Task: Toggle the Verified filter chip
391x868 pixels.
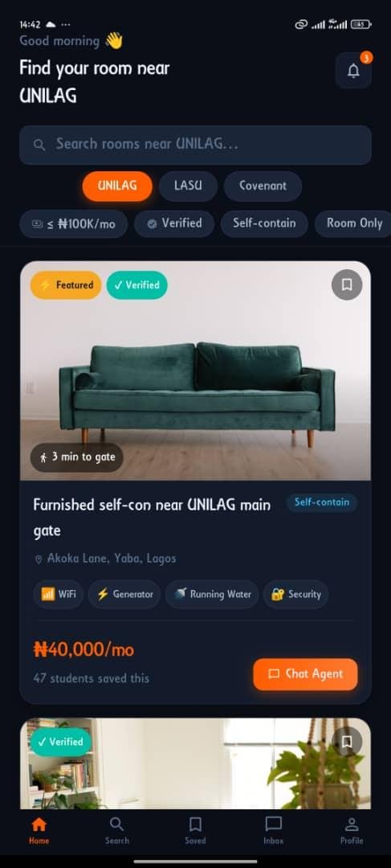Action: (x=174, y=223)
